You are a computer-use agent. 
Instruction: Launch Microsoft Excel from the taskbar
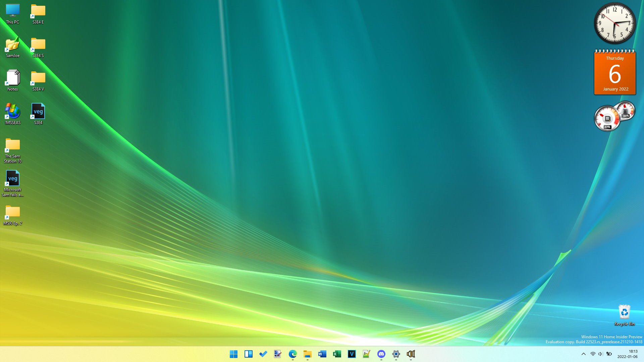coord(337,354)
